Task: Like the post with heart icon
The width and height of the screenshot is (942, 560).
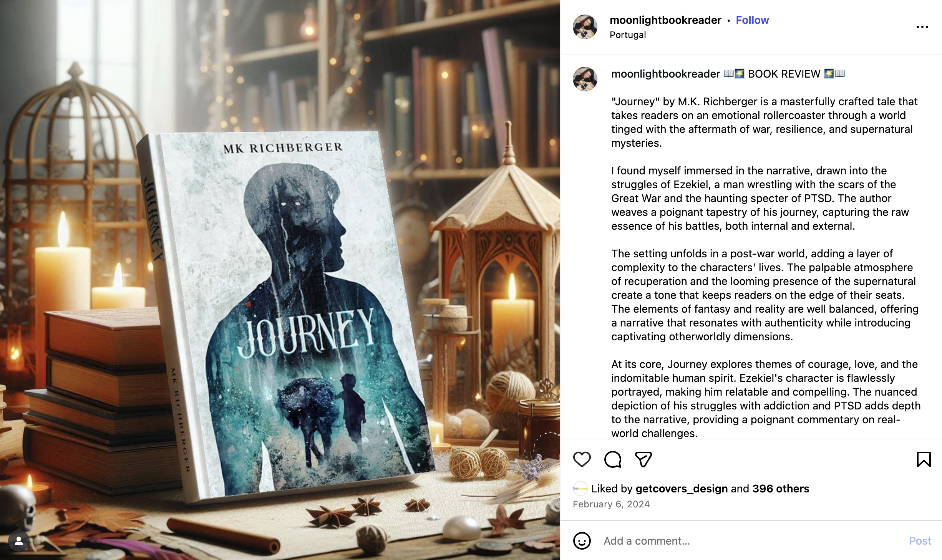Action: (582, 459)
